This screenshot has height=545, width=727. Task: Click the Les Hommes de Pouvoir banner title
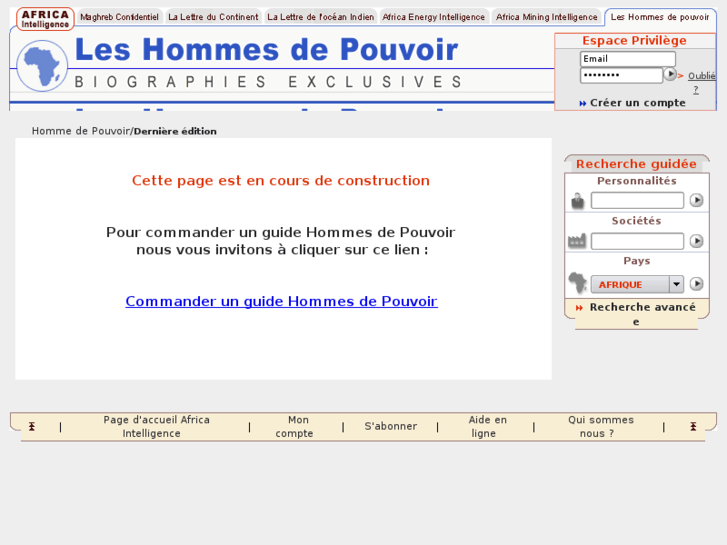click(267, 50)
